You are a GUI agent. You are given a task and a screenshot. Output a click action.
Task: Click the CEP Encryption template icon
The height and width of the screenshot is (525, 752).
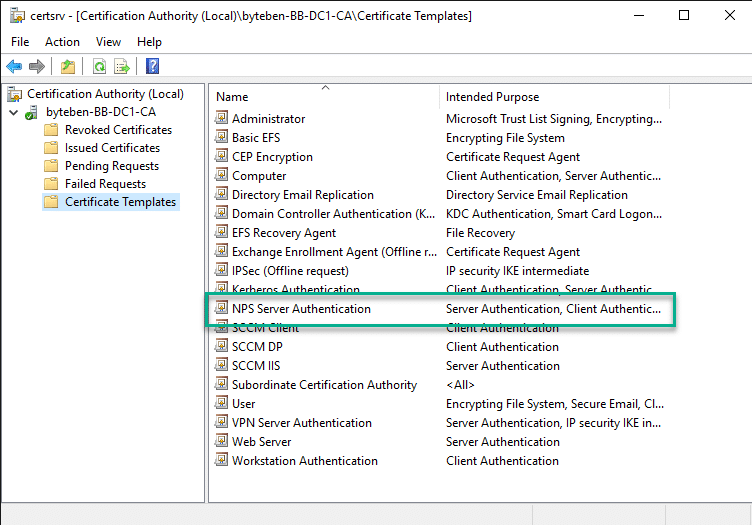pos(221,156)
